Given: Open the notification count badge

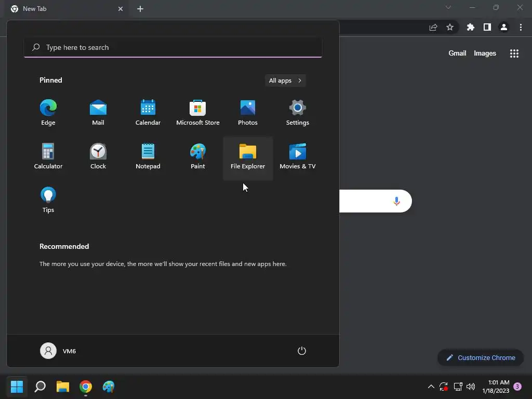Looking at the screenshot, I should point(517,387).
